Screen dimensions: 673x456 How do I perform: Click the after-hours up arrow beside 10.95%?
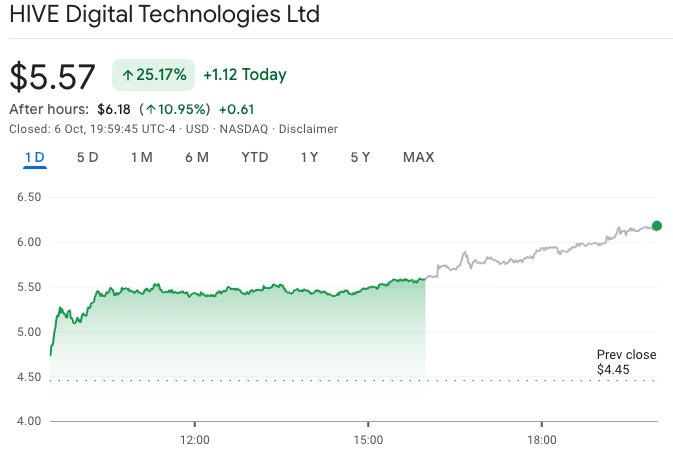click(x=148, y=109)
